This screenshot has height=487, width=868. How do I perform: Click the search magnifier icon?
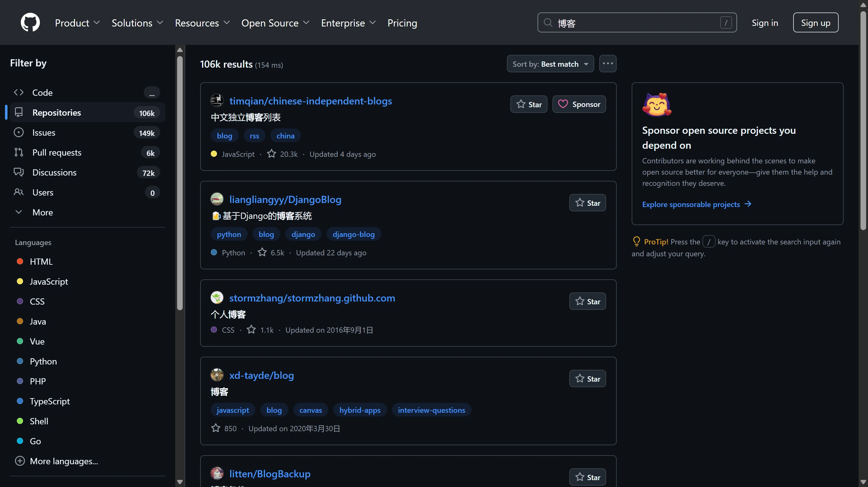coord(548,22)
